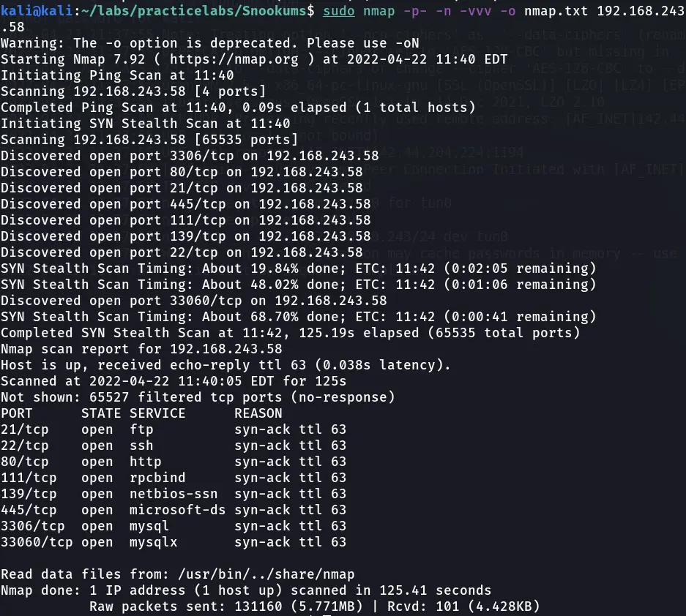Click the 'About 48.02% done' timing line
Screen dimensions: 686x616
299,285
